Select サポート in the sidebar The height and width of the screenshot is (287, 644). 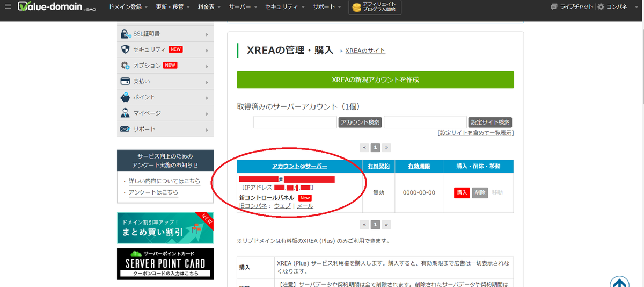(165, 129)
